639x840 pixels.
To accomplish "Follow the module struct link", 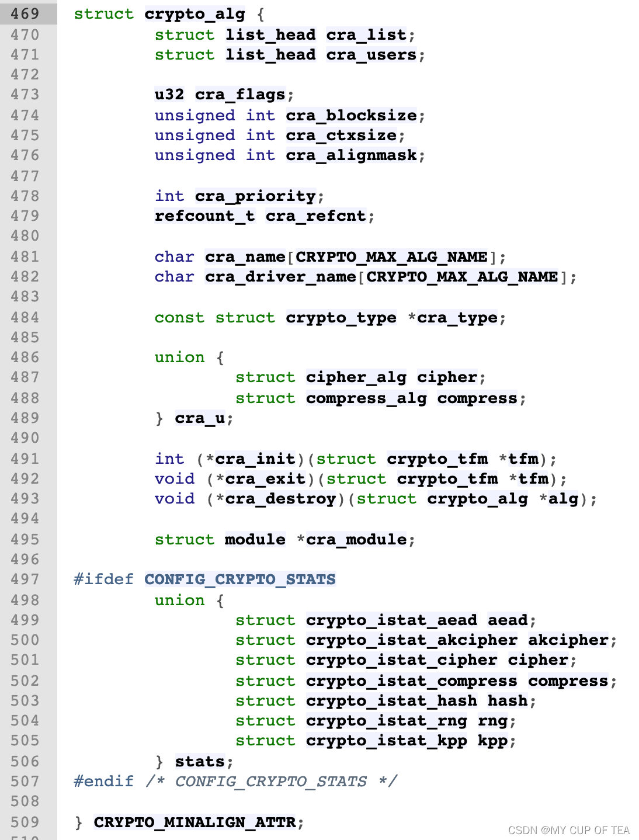I will pos(255,540).
